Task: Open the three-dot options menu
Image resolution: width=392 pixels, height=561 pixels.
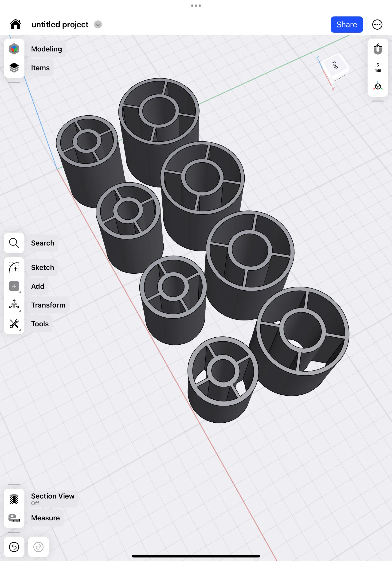Action: (377, 24)
